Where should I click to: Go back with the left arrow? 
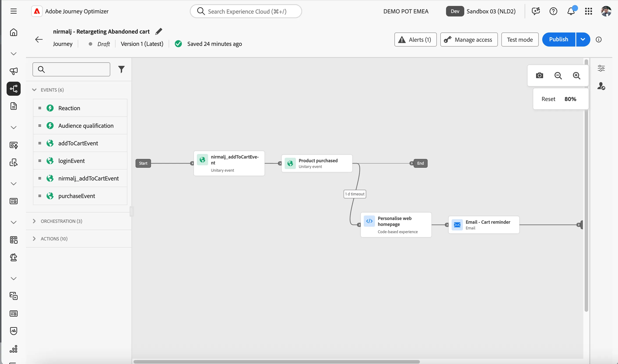click(39, 40)
